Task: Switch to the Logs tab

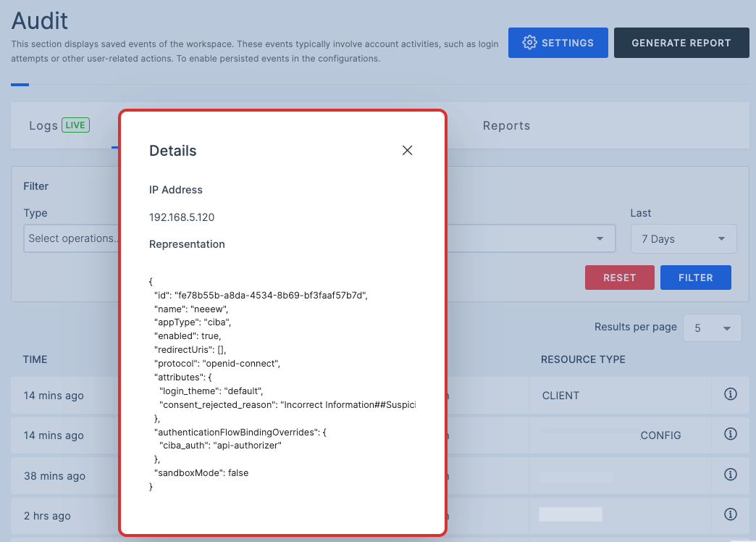Action: click(43, 126)
